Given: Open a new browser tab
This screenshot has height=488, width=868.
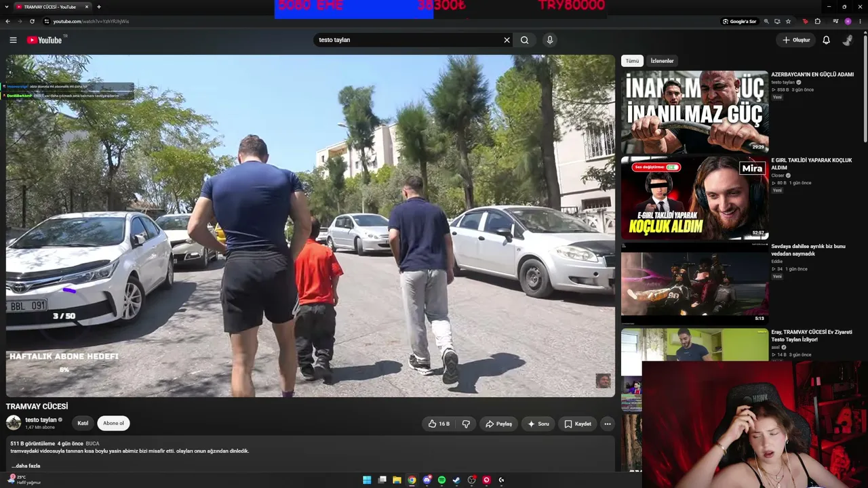Looking at the screenshot, I should tap(99, 7).
